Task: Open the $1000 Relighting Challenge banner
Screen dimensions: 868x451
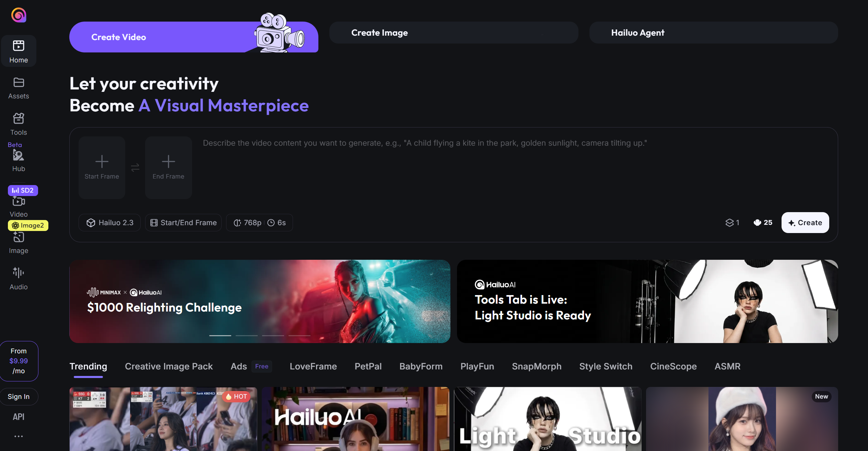Action: coord(260,301)
